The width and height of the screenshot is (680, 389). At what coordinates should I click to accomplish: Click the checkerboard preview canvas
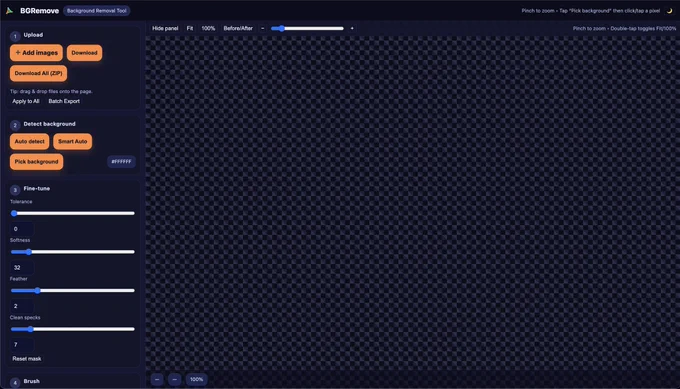412,204
